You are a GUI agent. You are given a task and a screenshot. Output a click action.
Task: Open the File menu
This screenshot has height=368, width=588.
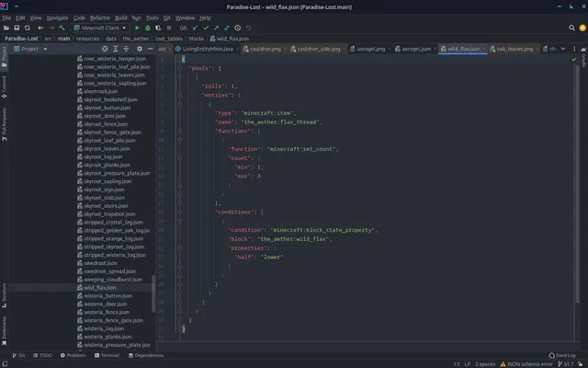tap(6, 17)
